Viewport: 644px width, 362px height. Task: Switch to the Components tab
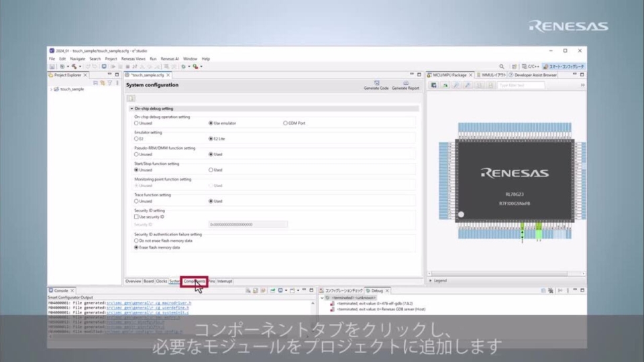(194, 282)
